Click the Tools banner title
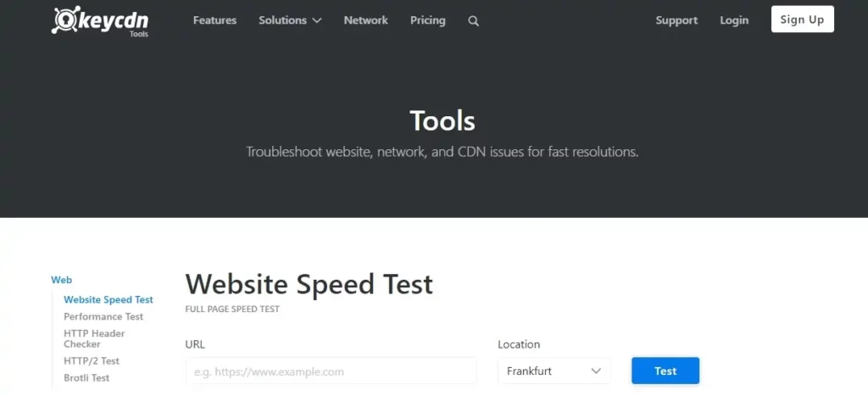 click(442, 120)
